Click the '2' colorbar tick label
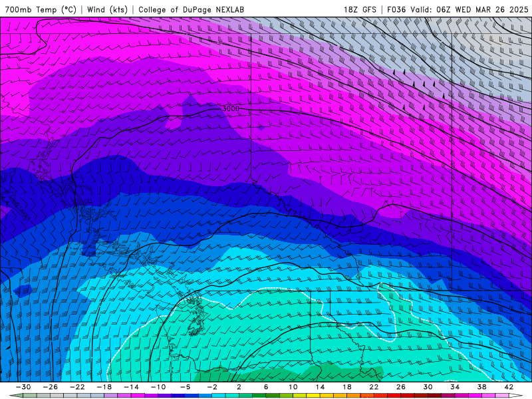The image size is (532, 399). 239,387
